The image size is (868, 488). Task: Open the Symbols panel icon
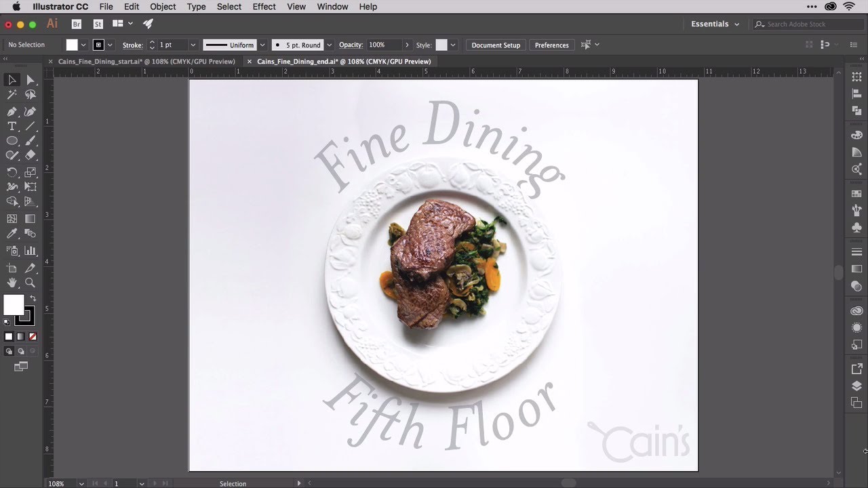point(856,228)
